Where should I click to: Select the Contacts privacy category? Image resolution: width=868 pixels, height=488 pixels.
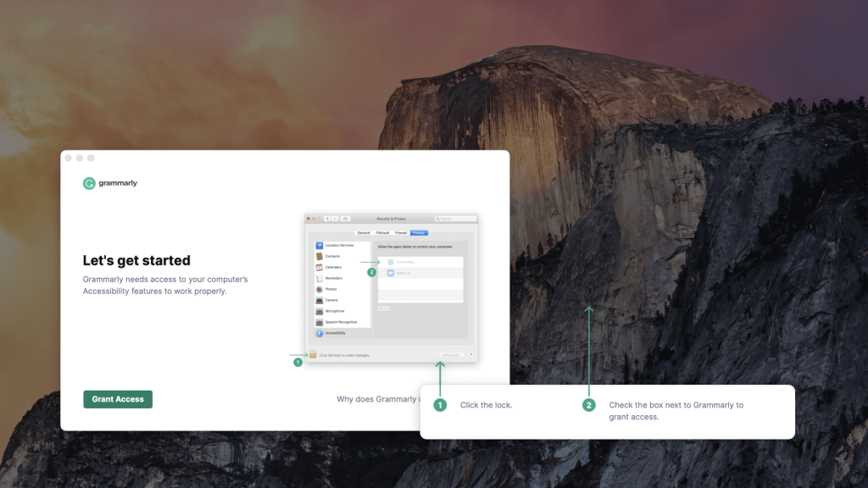pyautogui.click(x=332, y=256)
